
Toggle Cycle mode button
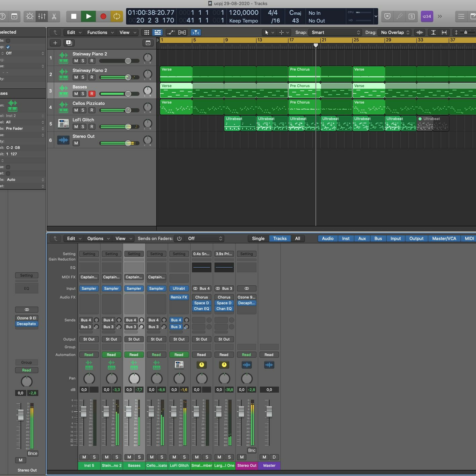point(116,16)
